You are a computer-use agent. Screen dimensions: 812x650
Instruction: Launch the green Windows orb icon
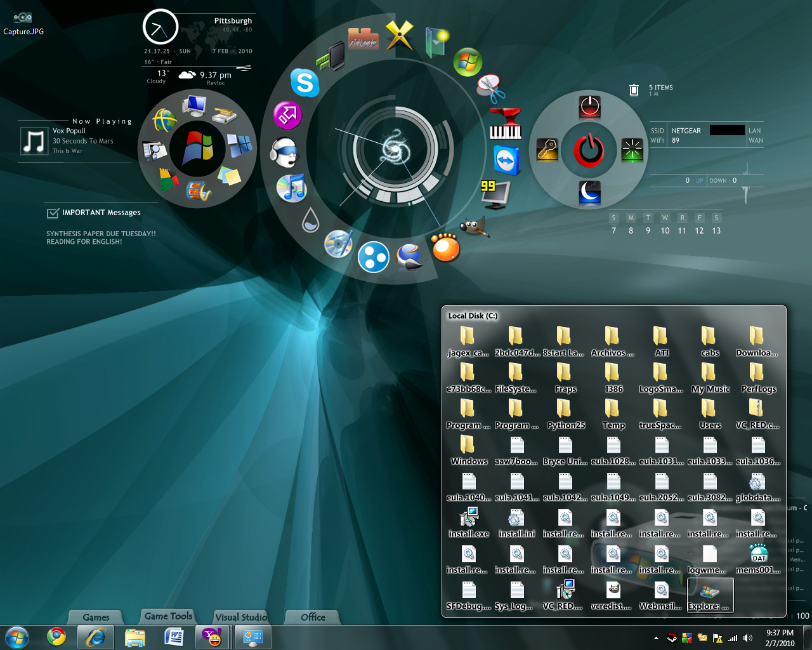click(x=468, y=62)
